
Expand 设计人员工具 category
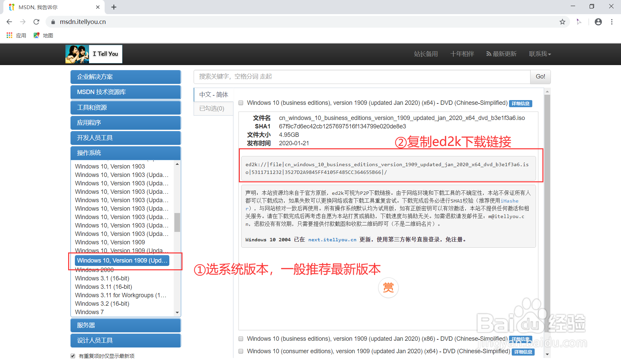click(x=125, y=340)
